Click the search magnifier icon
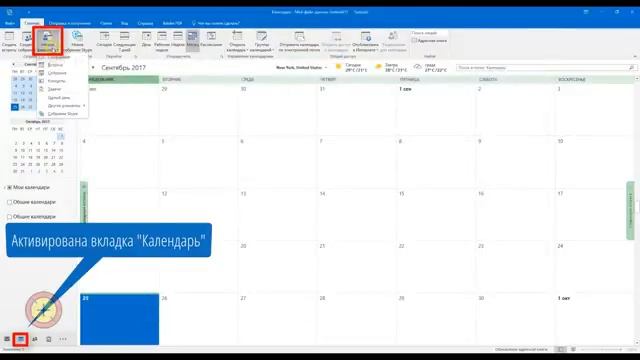Viewport: 640px width, 360px height. click(x=631, y=67)
